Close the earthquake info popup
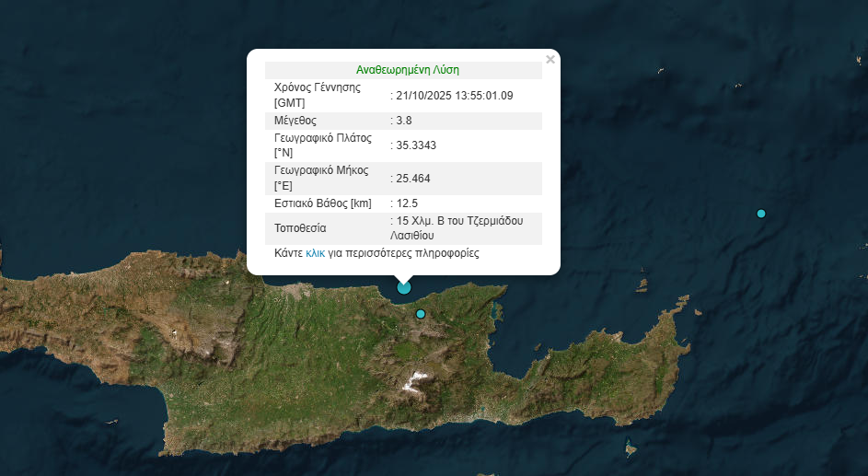 (x=550, y=60)
